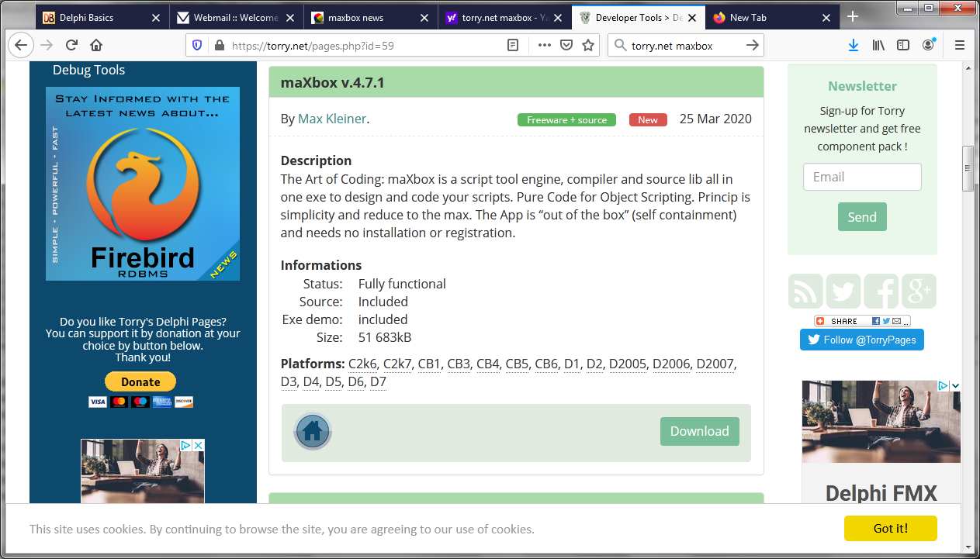Open page actions three-dots menu
The height and width of the screenshot is (559, 980).
tap(544, 45)
